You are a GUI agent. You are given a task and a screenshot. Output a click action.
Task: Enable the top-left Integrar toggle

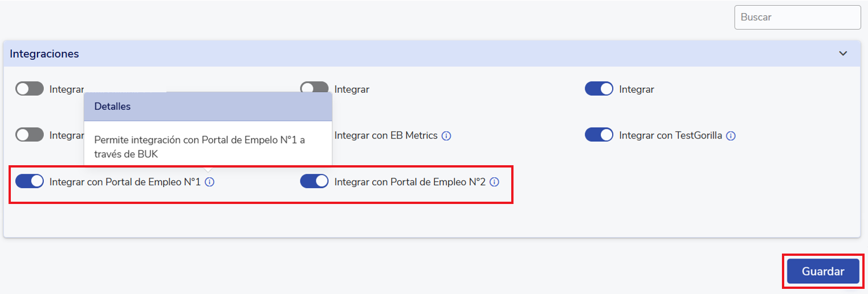coord(30,89)
